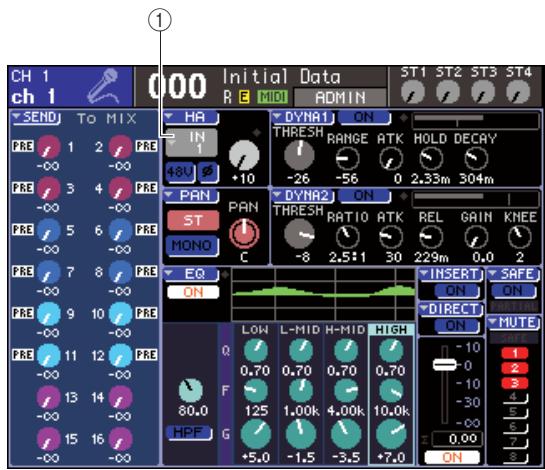The image size is (545, 470).
Task: Select the ST4 level knob
Action: click(518, 92)
